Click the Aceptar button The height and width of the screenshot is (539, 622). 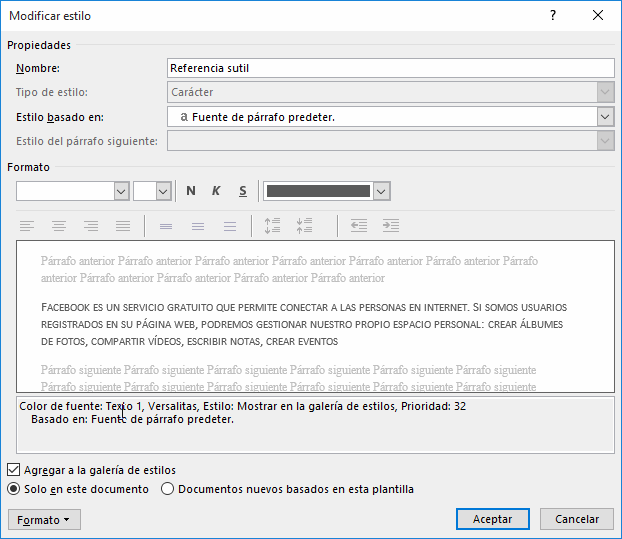pos(492,520)
